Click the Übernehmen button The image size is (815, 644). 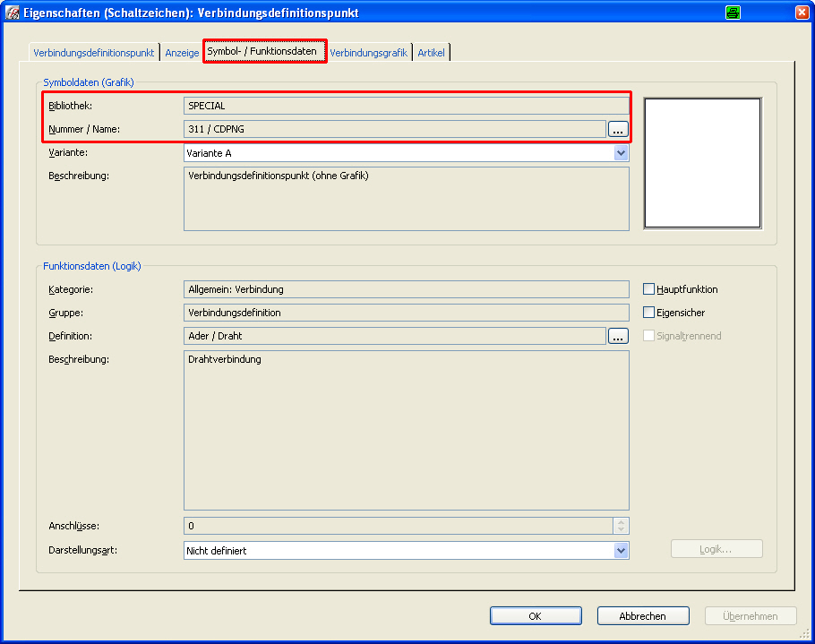751,616
